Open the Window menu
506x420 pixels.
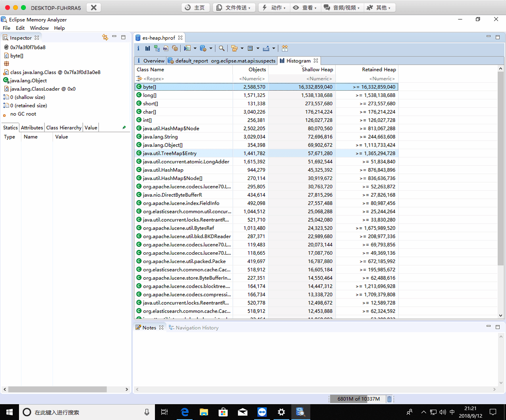tap(39, 28)
